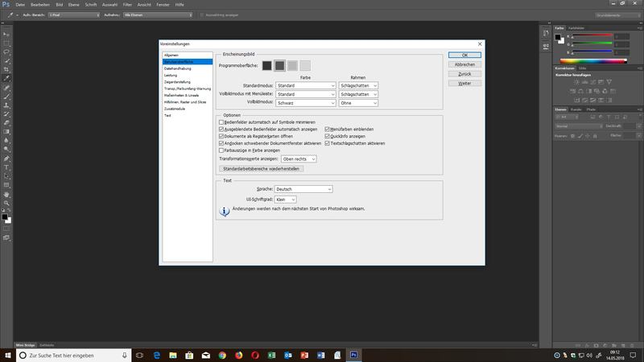Open the Sprache dropdown
The width and height of the screenshot is (644, 362).
(303, 189)
